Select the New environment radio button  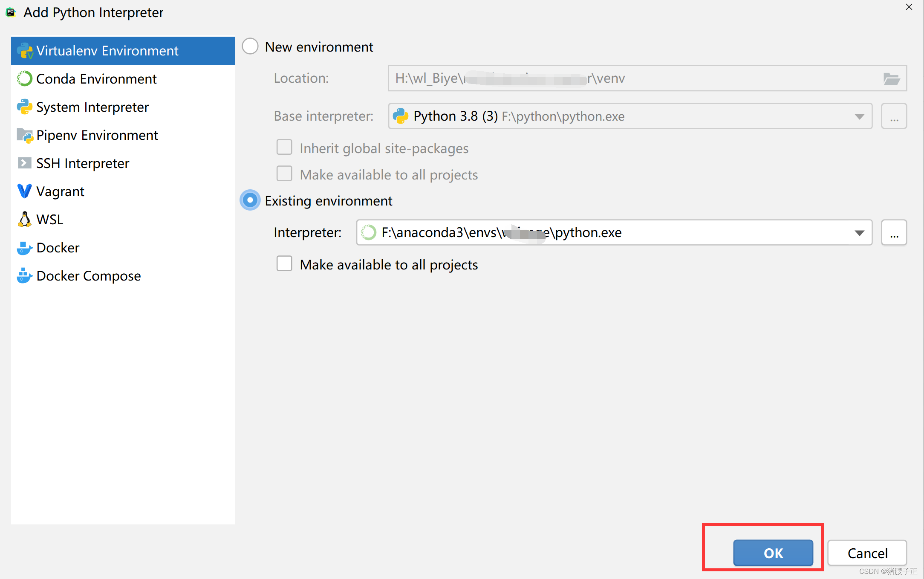(x=250, y=46)
